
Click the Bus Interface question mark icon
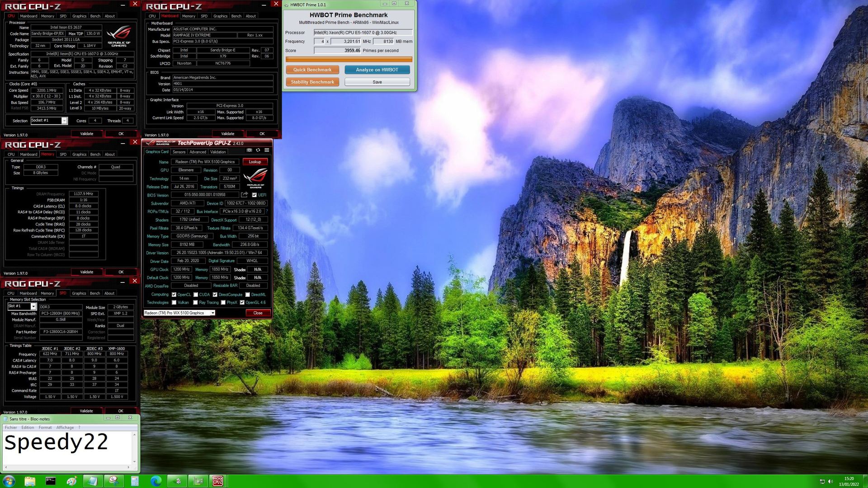[x=267, y=211]
